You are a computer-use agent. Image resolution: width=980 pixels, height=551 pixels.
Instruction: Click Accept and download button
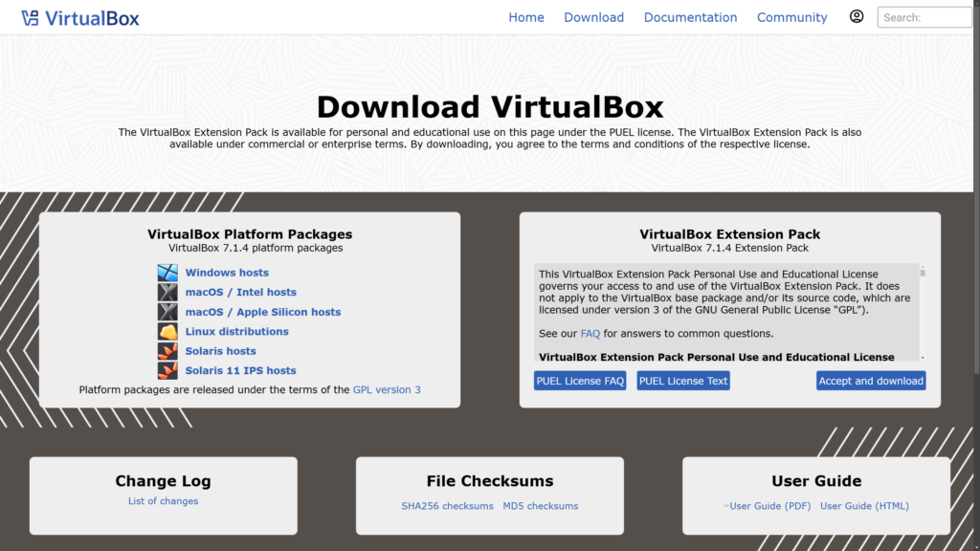pyautogui.click(x=871, y=381)
